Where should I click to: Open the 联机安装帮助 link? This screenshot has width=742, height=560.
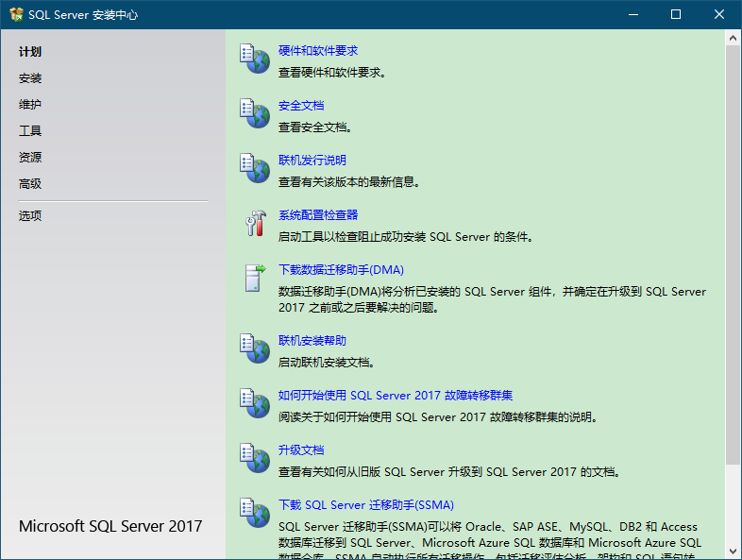[x=312, y=340]
